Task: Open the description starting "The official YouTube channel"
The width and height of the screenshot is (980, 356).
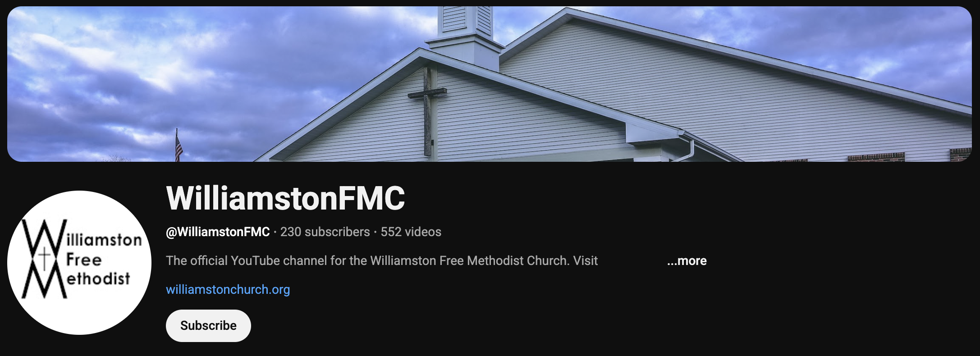Action: pyautogui.click(x=382, y=260)
